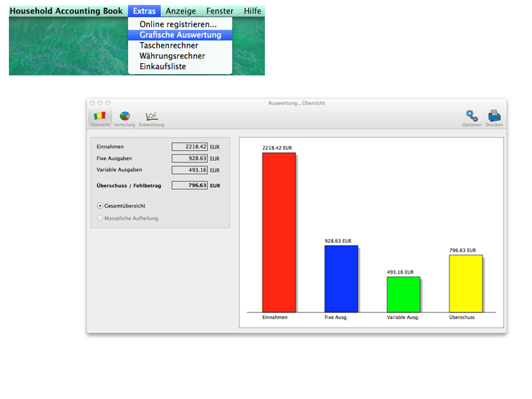Choose Online registrieren menu entry

[x=178, y=24]
